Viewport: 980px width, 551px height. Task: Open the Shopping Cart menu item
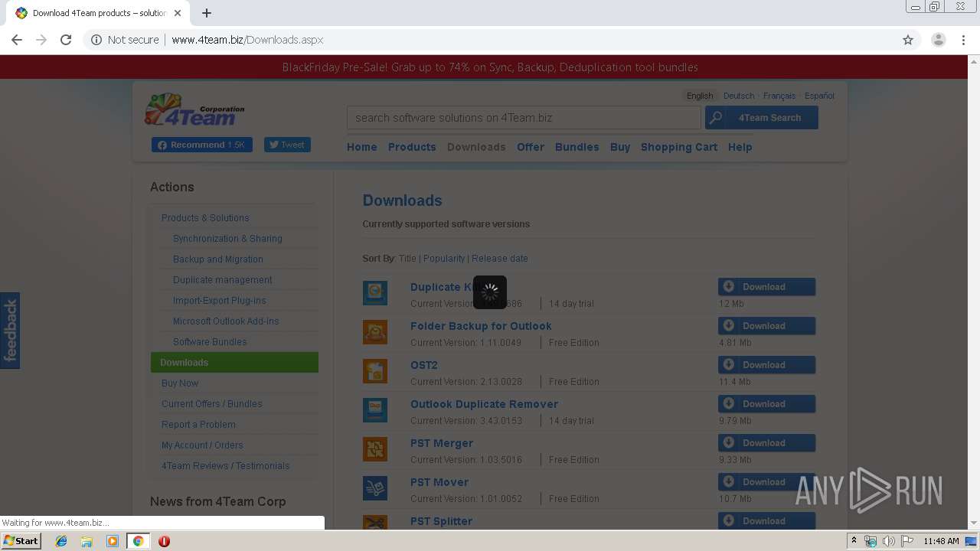tap(679, 147)
